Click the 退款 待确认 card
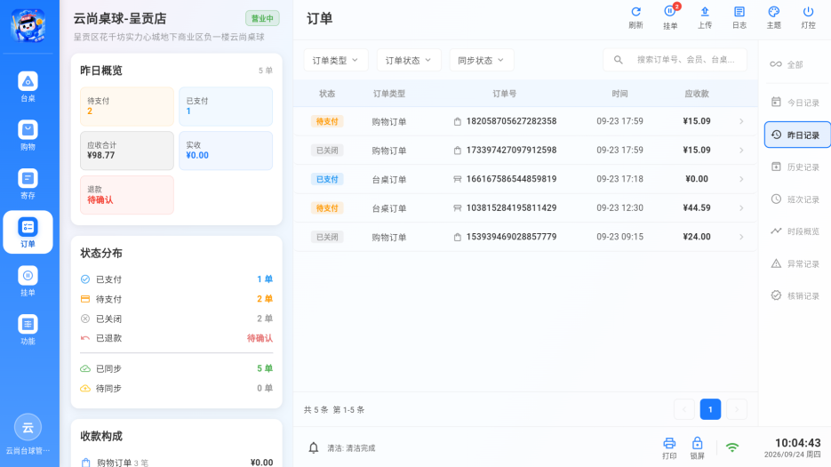Image resolution: width=831 pixels, height=467 pixels. 127,195
